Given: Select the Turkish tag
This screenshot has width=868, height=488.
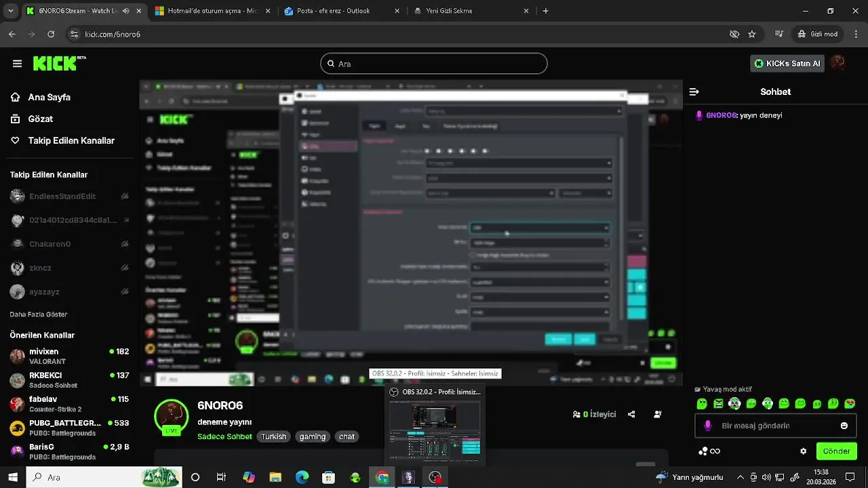Looking at the screenshot, I should point(274,436).
